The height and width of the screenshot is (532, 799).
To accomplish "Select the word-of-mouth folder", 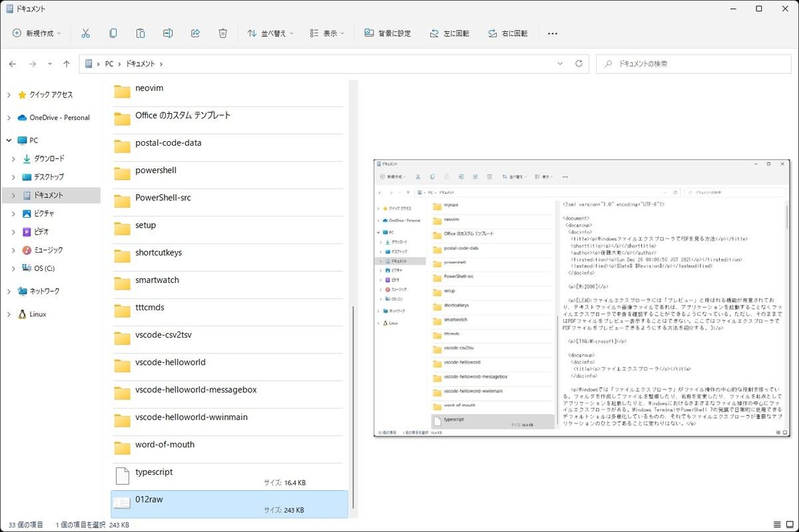I will pyautogui.click(x=229, y=448).
